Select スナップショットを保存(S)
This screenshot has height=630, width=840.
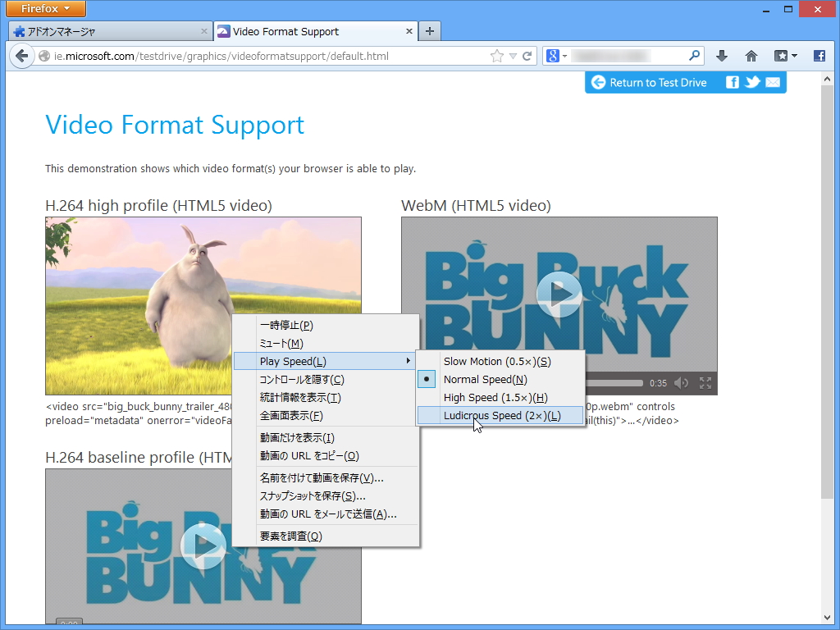pos(326,496)
